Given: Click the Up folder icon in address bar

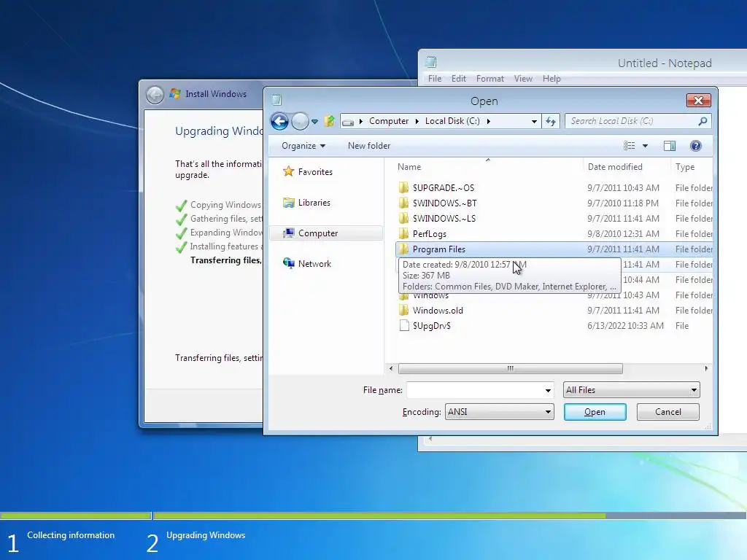Looking at the screenshot, I should (329, 121).
